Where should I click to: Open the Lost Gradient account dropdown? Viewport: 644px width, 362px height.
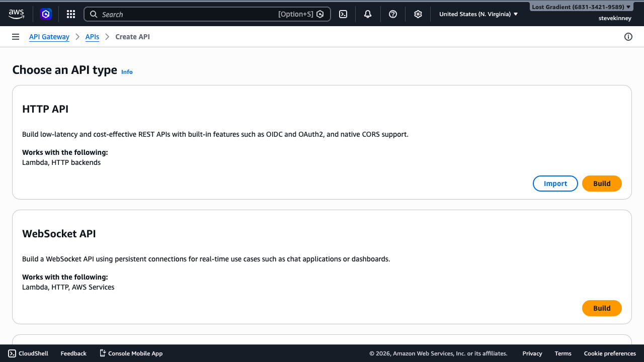[582, 7]
